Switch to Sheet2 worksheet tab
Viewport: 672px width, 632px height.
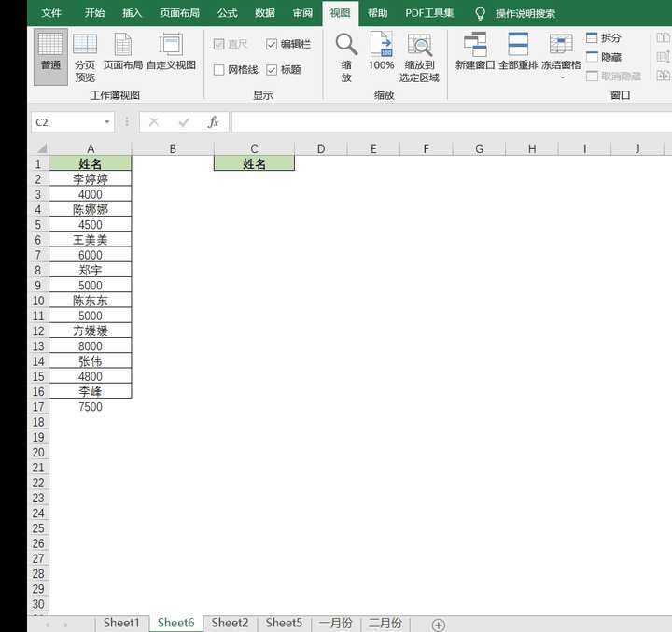pos(230,623)
